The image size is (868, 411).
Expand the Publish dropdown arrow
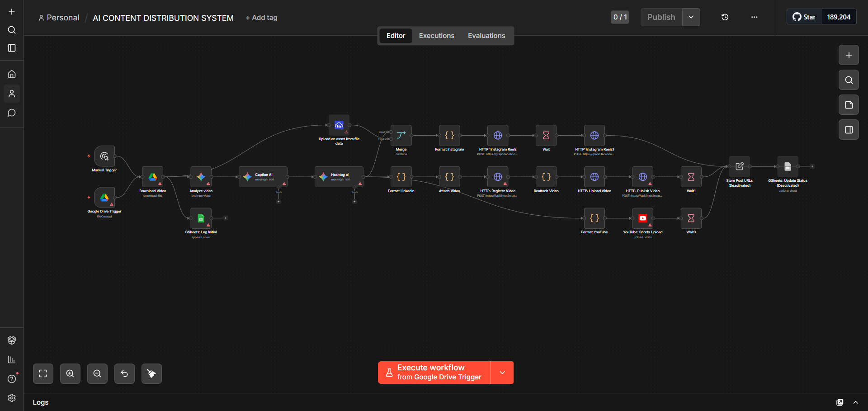(691, 17)
